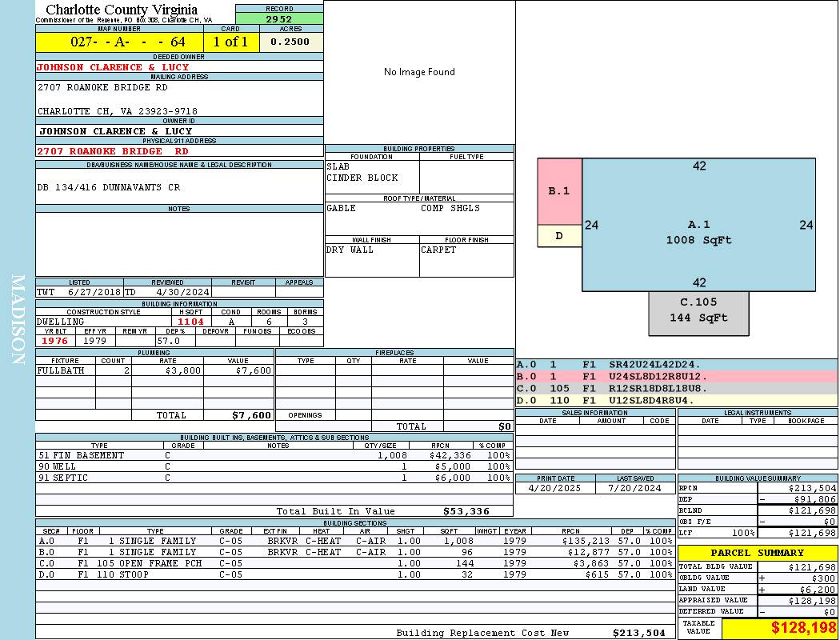Click the FULLBATH plumbing fixture row
Image resolution: width=840 pixels, height=640 pixels.
tap(154, 371)
